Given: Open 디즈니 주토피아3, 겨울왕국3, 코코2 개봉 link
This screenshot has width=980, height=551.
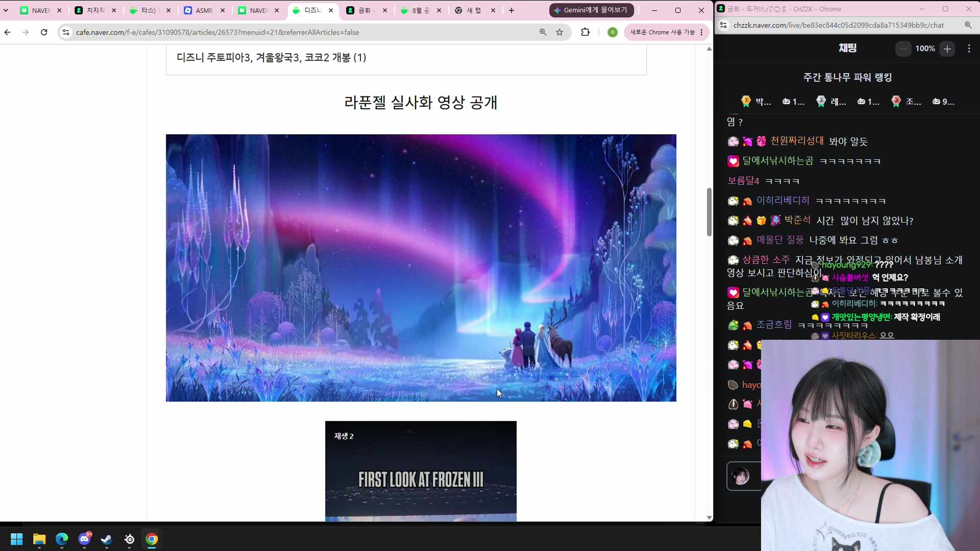Looking at the screenshot, I should click(272, 58).
